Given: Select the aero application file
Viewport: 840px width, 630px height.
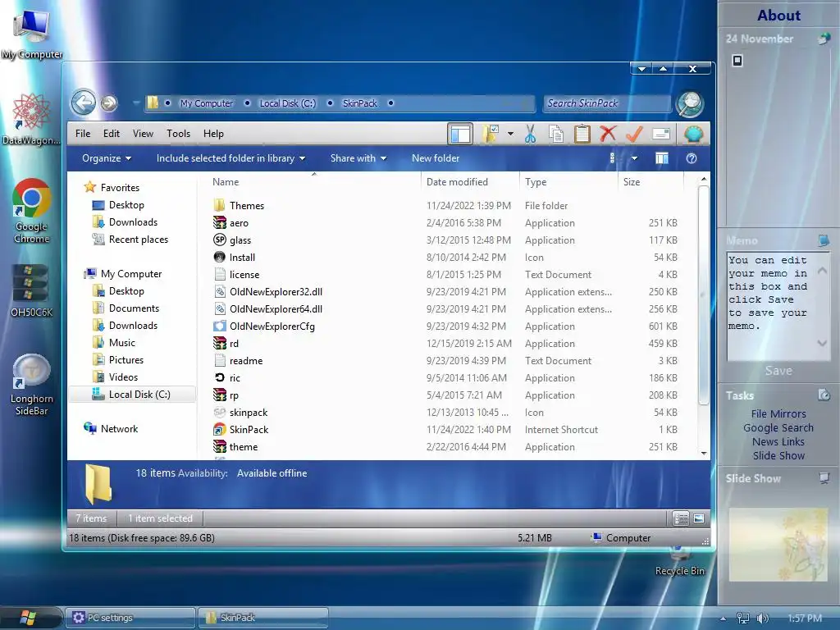Looking at the screenshot, I should [x=239, y=223].
